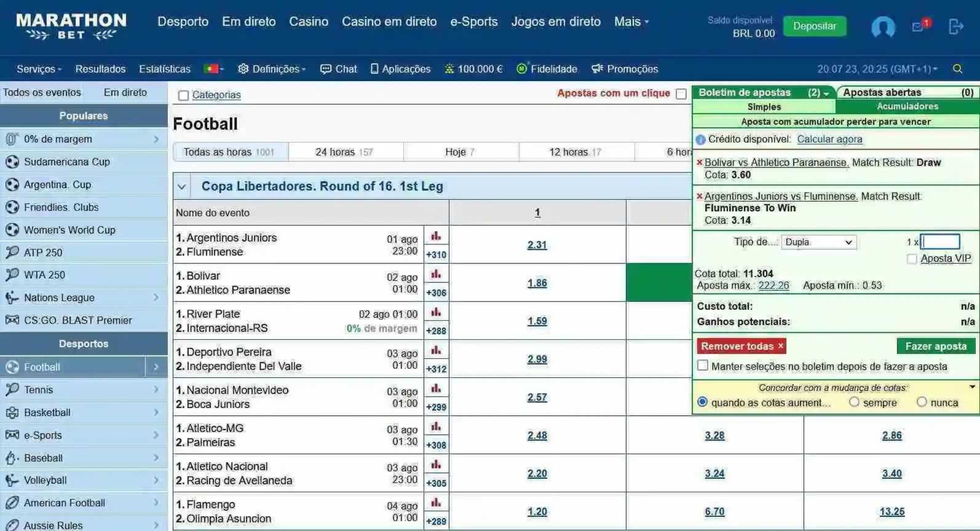Click the Fazer aposta button
This screenshot has height=531, width=980.
pyautogui.click(x=936, y=346)
